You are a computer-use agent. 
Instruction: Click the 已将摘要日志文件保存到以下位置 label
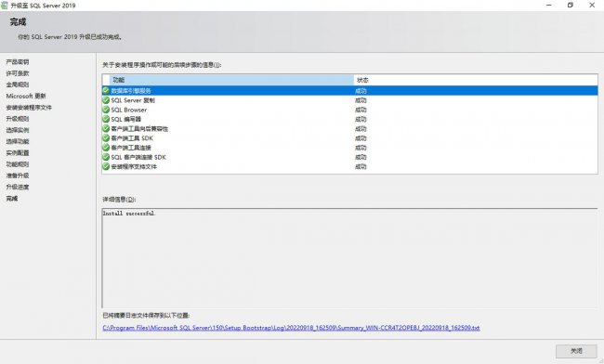pos(146,316)
